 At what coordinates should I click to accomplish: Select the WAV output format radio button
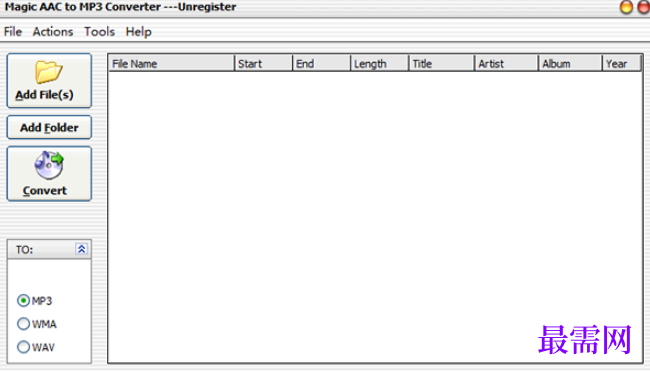[x=24, y=347]
